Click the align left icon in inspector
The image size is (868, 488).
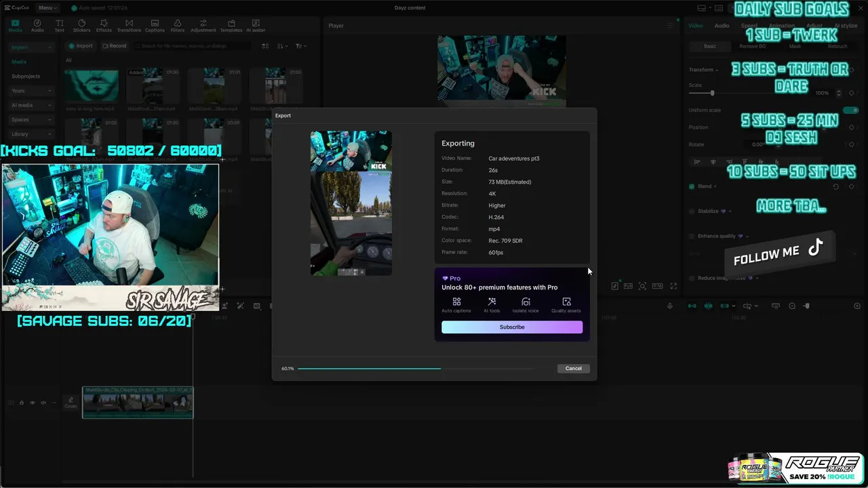click(697, 162)
